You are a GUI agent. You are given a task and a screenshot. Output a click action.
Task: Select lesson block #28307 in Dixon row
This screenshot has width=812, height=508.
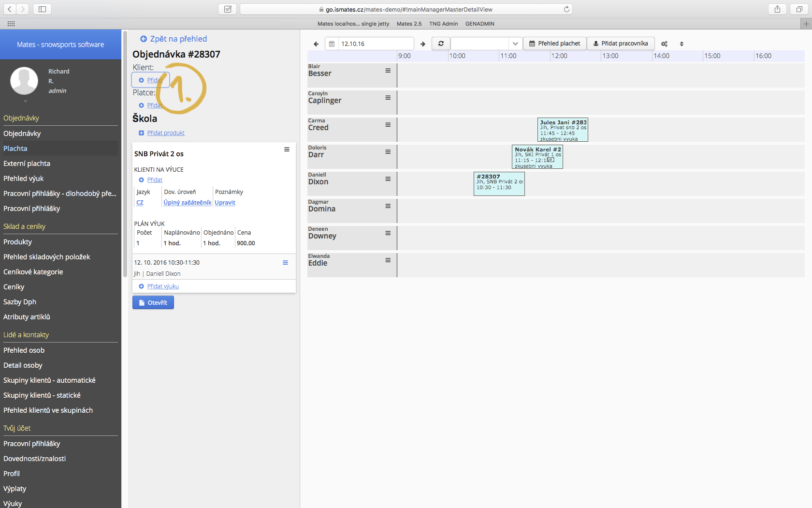tap(499, 184)
